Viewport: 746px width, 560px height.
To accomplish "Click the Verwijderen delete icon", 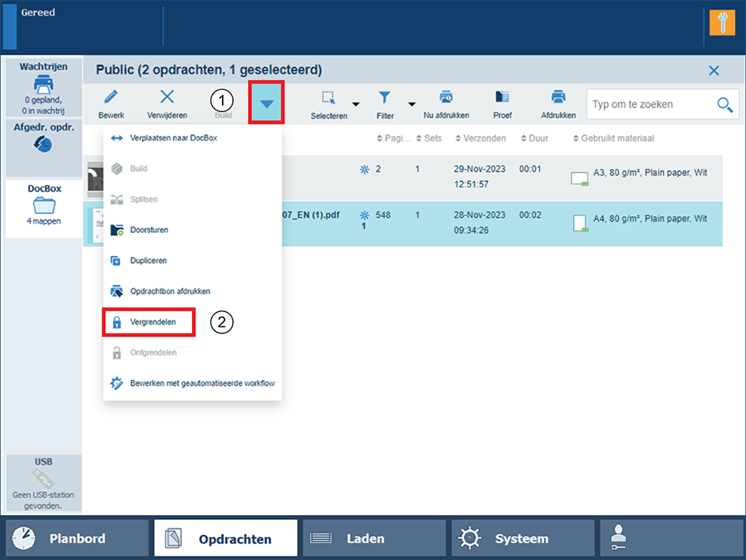I will pos(167,97).
